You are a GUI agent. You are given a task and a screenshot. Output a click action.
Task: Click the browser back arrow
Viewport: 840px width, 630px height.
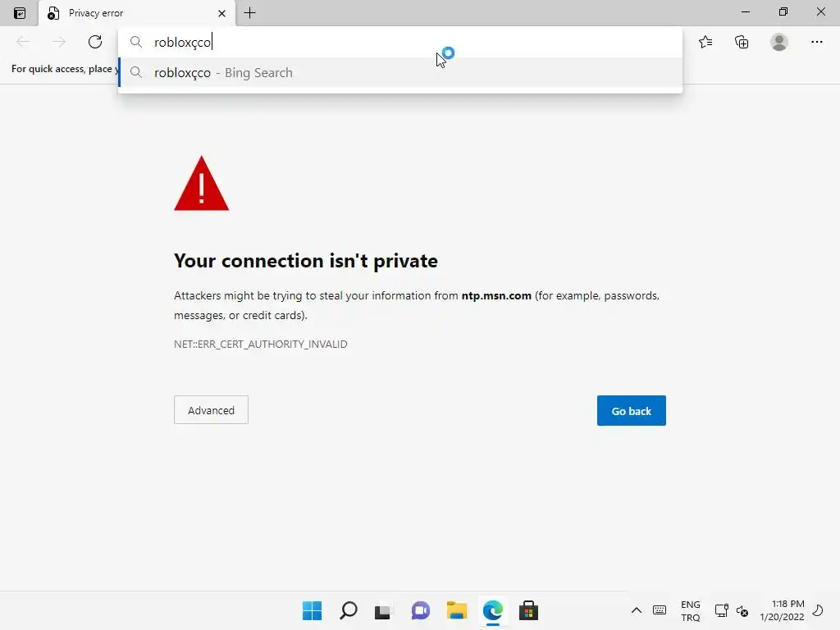[x=23, y=42]
